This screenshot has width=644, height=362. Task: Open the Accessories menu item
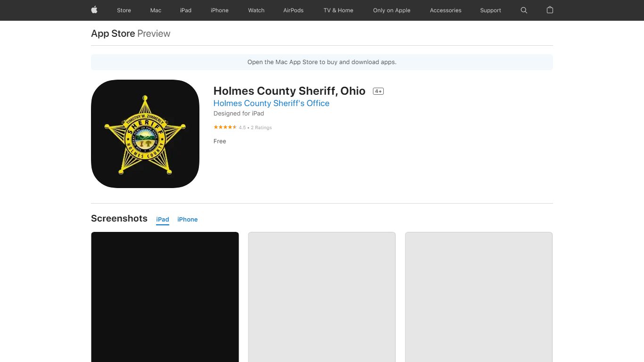point(446,10)
